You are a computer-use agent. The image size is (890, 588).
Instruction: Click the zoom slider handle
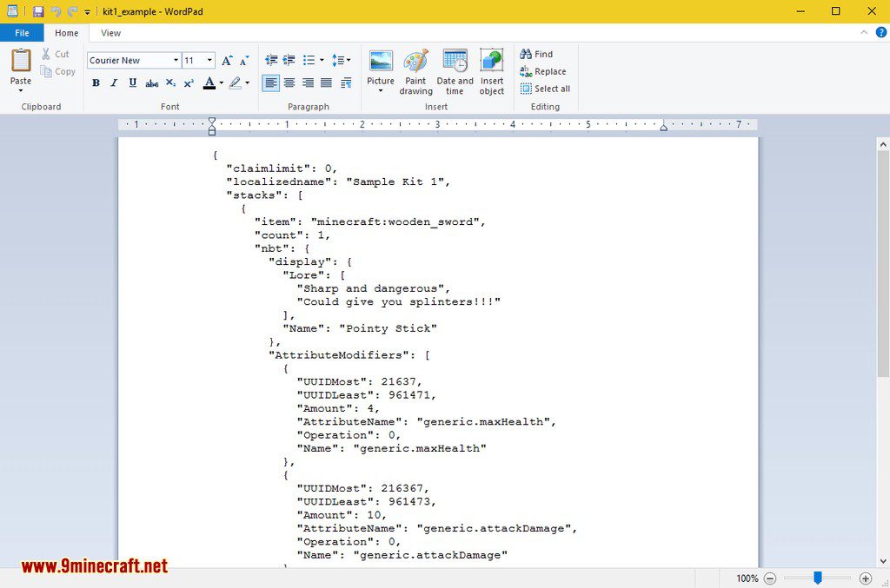coord(817,578)
